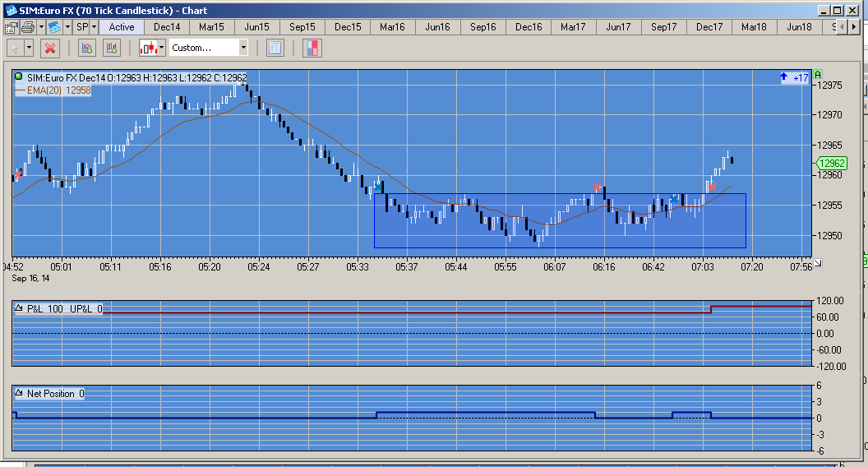The width and height of the screenshot is (868, 467).
Task: Click the add study icon
Action: coord(87,49)
